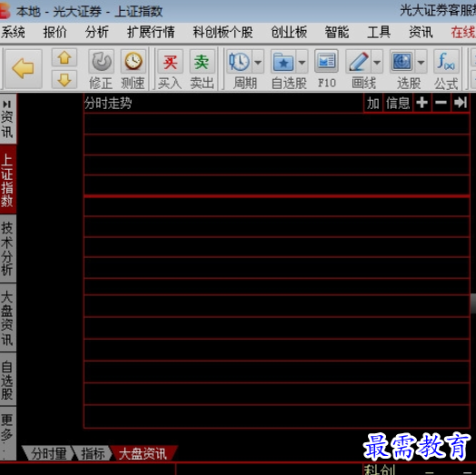
Task: Click the up arrow toolbar icon
Action: (x=64, y=57)
